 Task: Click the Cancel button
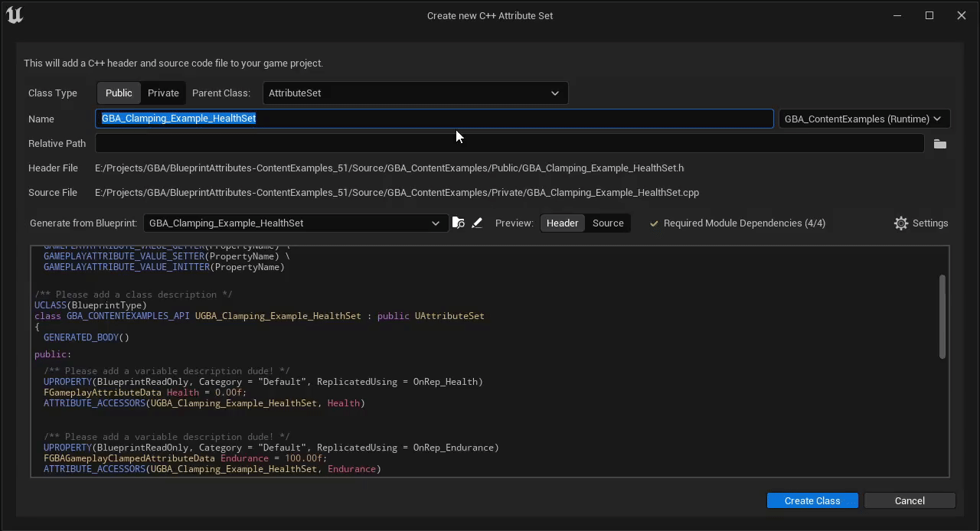pyautogui.click(x=910, y=500)
